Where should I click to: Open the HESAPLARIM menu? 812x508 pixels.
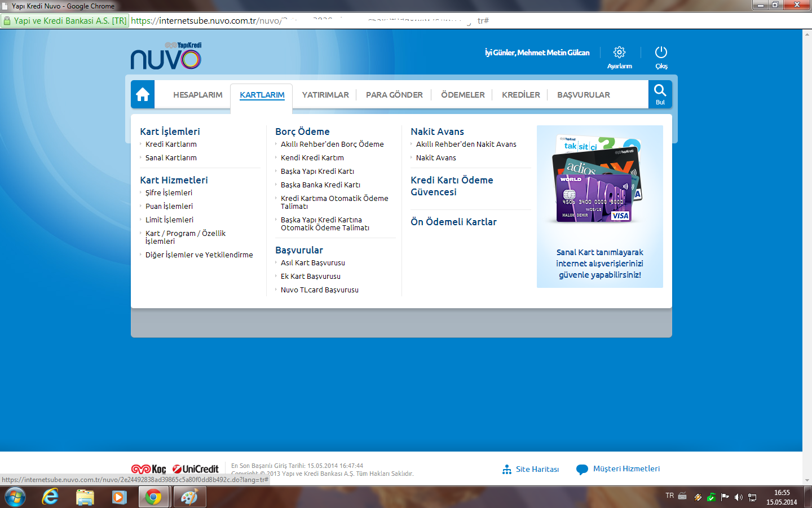tap(198, 95)
